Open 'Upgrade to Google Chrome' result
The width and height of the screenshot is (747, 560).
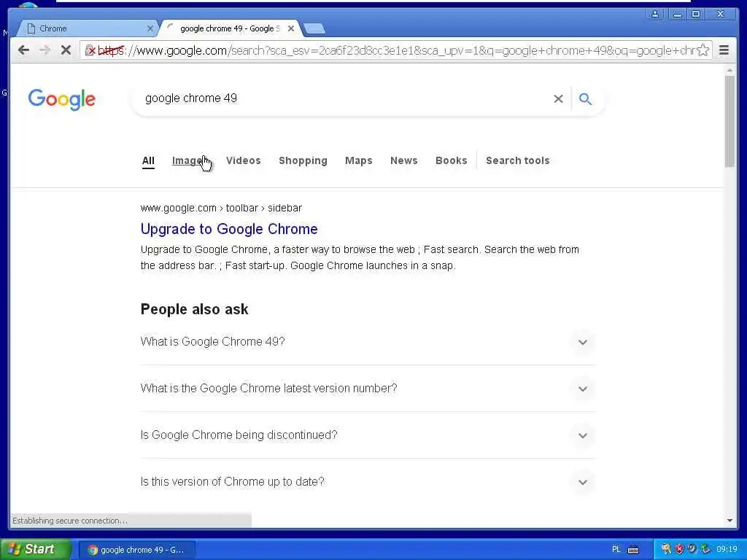229,229
